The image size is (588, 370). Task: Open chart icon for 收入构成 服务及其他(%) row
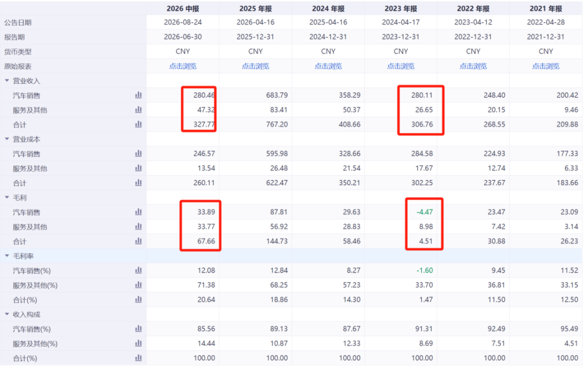[x=138, y=343]
